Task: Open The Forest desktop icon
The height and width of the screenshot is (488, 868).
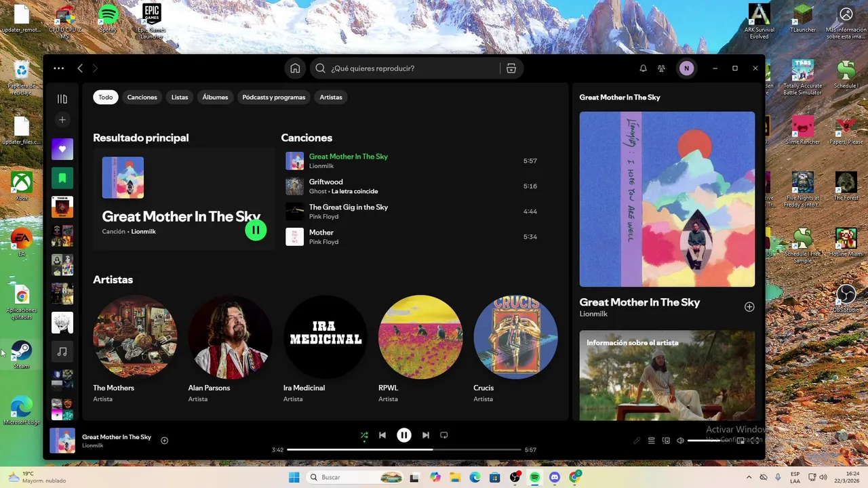Action: [846, 186]
